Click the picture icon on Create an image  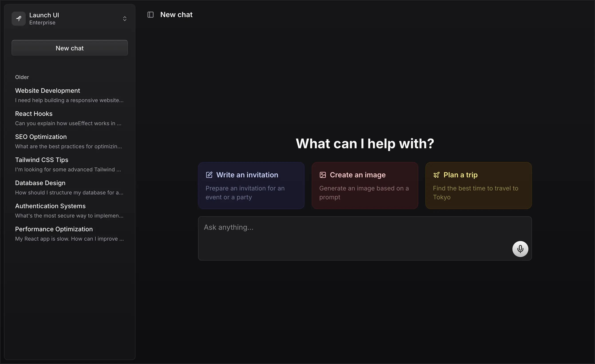[323, 175]
